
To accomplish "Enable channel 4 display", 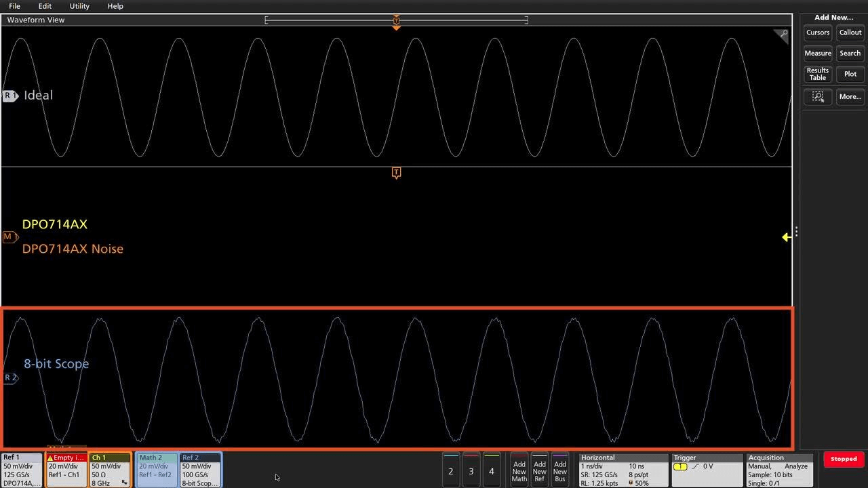I will tap(491, 470).
